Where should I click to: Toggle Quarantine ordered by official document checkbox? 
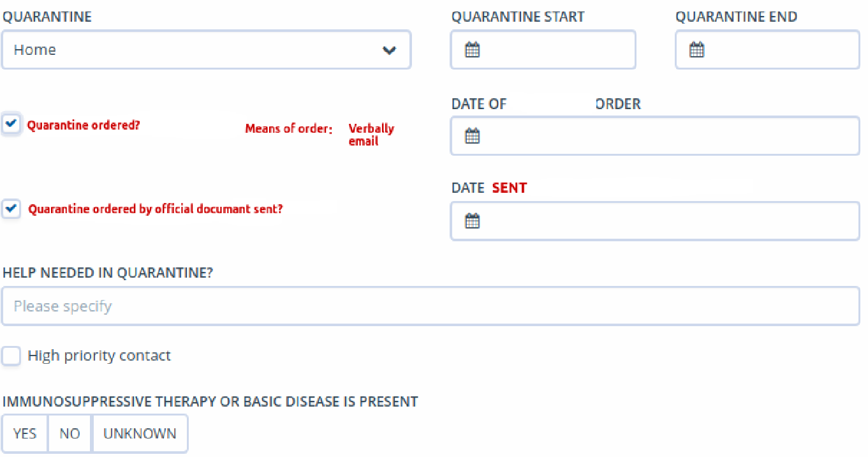click(x=11, y=209)
